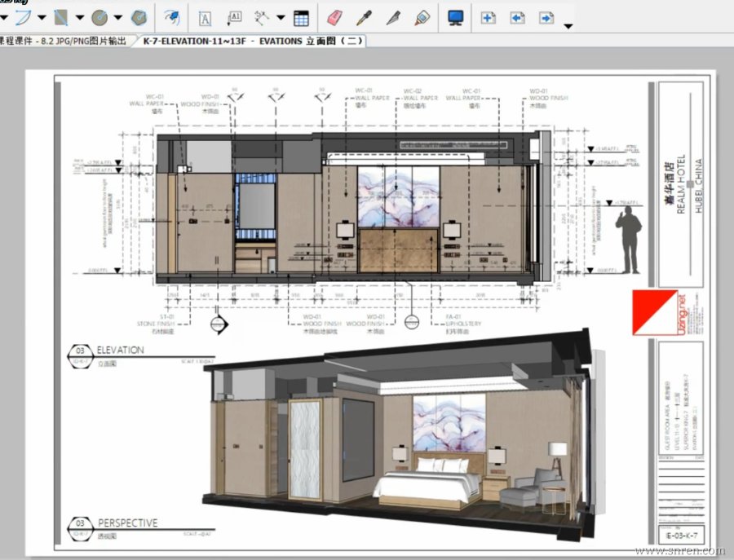This screenshot has height=560, width=734.
Task: Open the Dimension tool dropdown arrow
Action: point(281,18)
